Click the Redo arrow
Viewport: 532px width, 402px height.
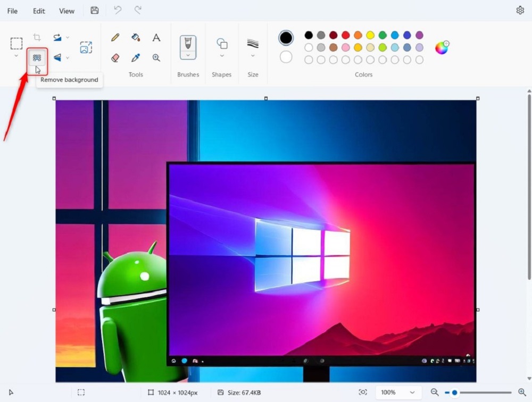[x=137, y=10]
